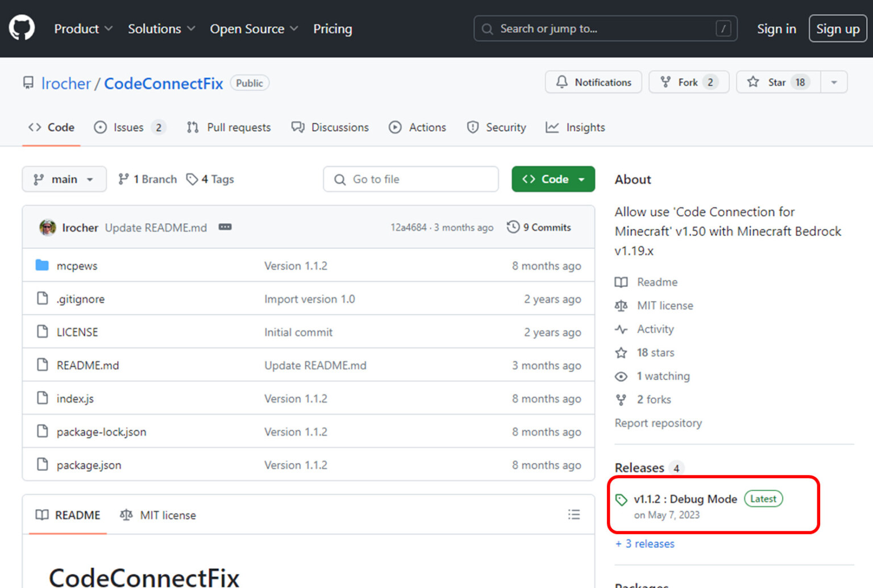Image resolution: width=873 pixels, height=588 pixels.
Task: Click the scales icon next to MIT license in About
Action: tap(621, 306)
